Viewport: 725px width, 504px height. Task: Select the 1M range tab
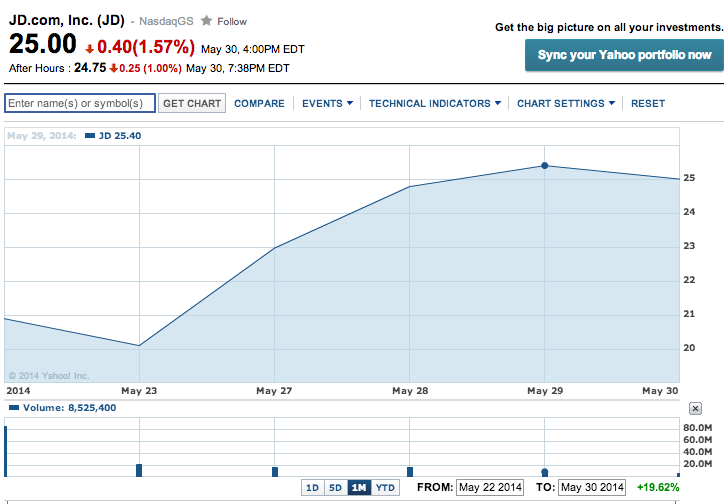pyautogui.click(x=359, y=487)
